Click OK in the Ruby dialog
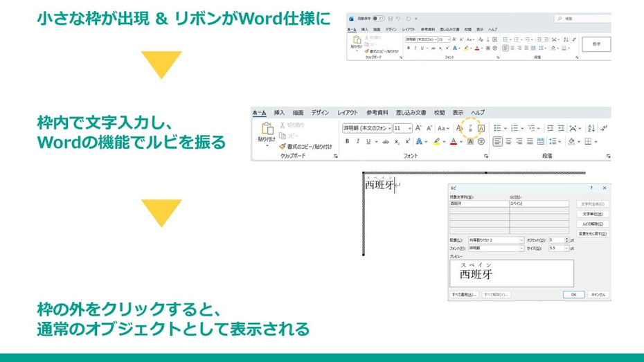 (x=574, y=295)
